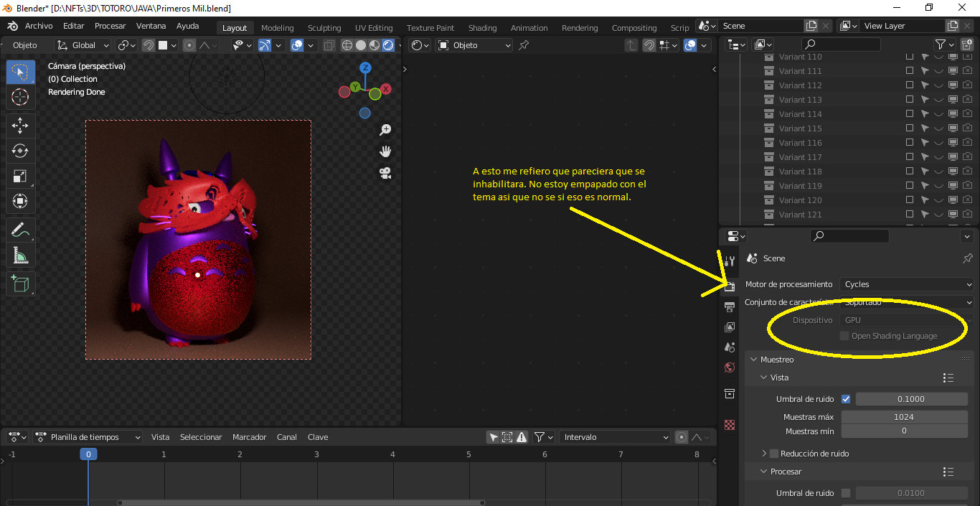The height and width of the screenshot is (506, 980).
Task: Choose the Rotate tool
Action: 20,151
